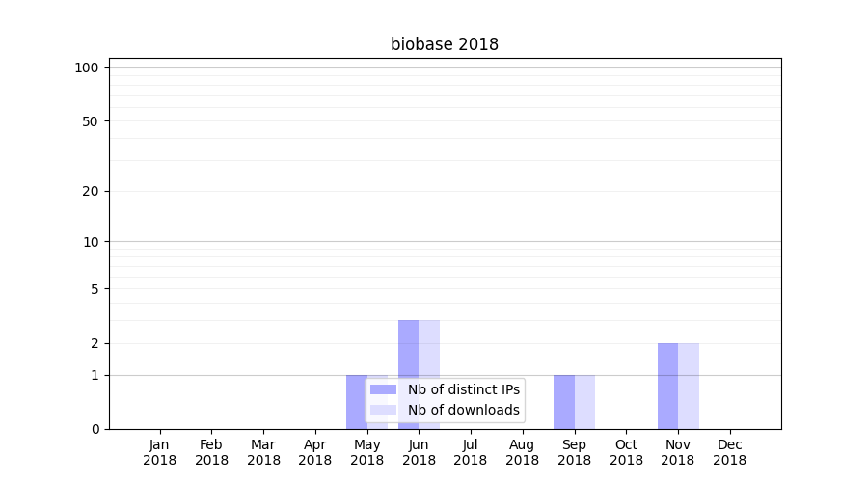Select the November downloads bar
This screenshot has height=482, width=868.
coord(689,386)
